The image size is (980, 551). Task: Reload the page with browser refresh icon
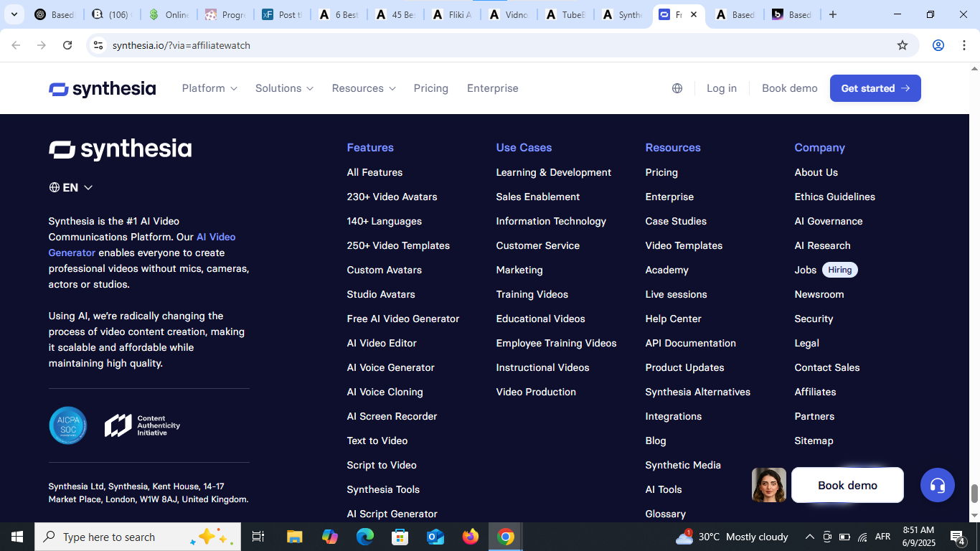[x=67, y=45]
